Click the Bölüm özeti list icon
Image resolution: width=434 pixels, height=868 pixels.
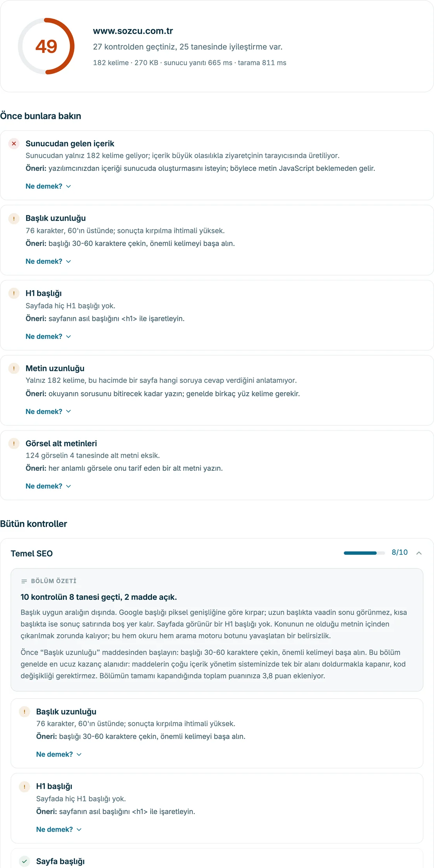(x=24, y=581)
